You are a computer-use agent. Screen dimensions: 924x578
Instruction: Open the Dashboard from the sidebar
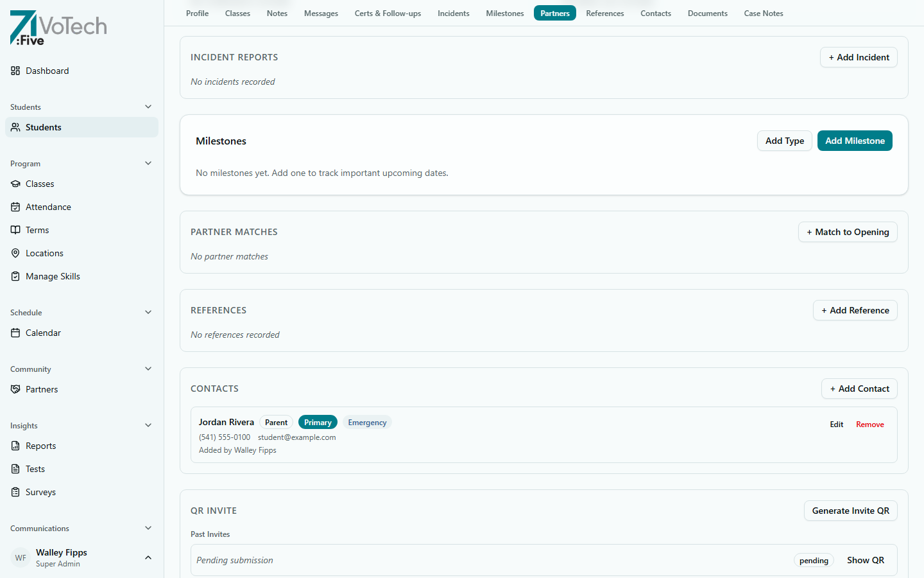pos(15,71)
